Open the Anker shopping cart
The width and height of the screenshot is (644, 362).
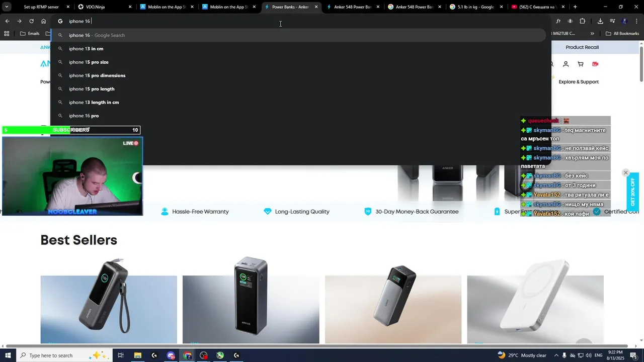coord(581,64)
